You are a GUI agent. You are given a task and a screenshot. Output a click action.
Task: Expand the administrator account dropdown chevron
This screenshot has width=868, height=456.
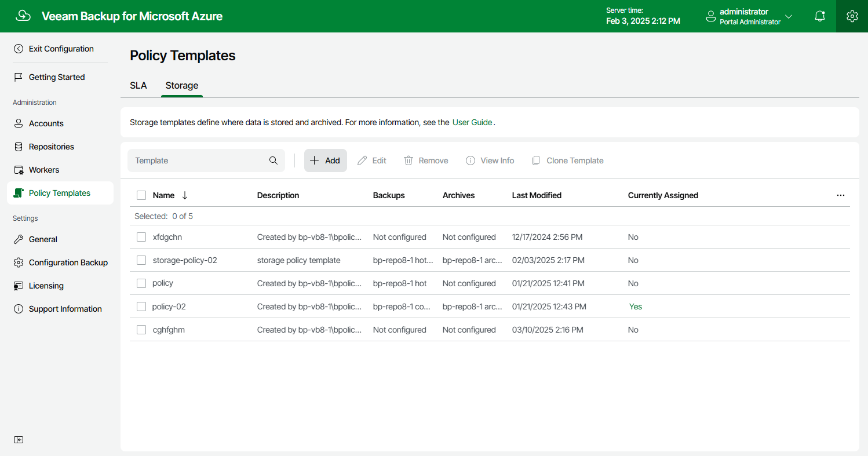(789, 17)
